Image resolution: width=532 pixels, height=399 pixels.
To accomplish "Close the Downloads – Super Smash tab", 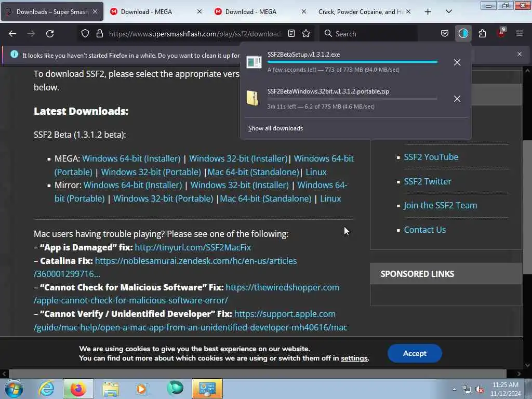I will click(96, 11).
